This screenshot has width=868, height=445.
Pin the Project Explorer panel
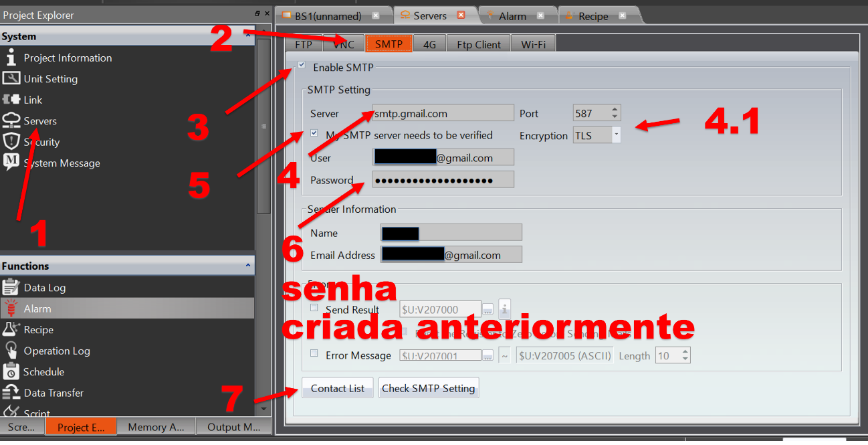pyautogui.click(x=257, y=13)
